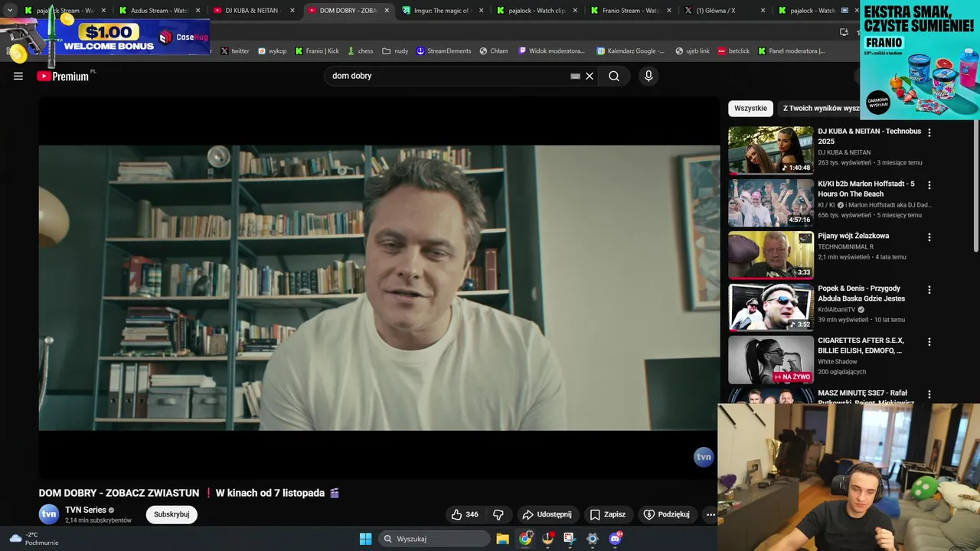Open File Explorer from taskbar
This screenshot has width=980, height=551.
(x=502, y=539)
